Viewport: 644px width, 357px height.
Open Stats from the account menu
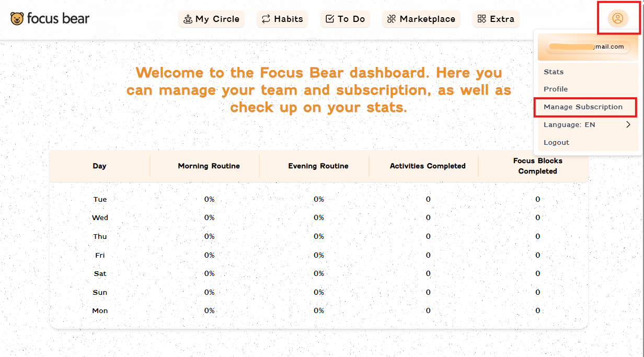pos(554,72)
